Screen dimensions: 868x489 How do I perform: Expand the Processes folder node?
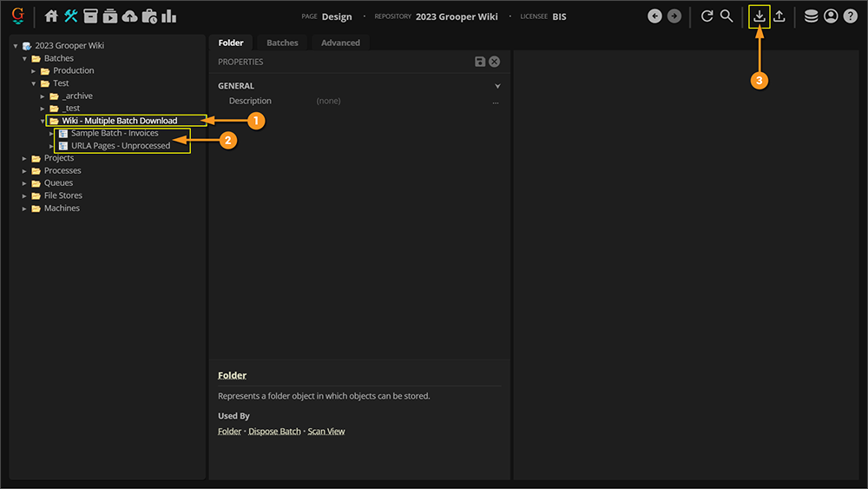tap(24, 171)
